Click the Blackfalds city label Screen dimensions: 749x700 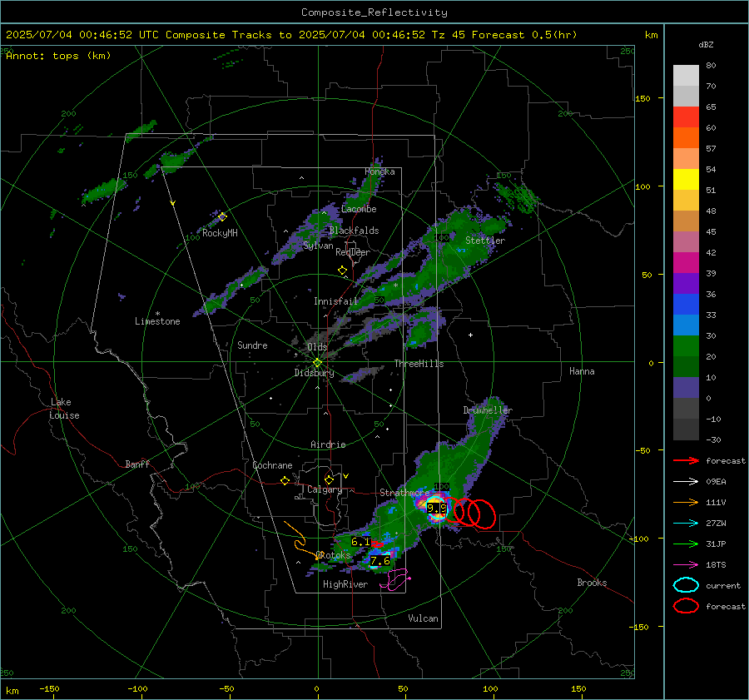click(354, 231)
